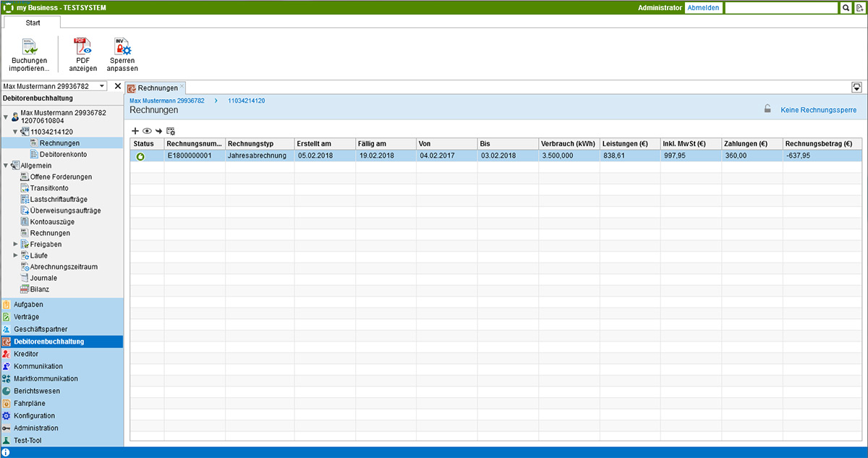Click the search magnifier icon in header
868x458 pixels.
[846, 7]
